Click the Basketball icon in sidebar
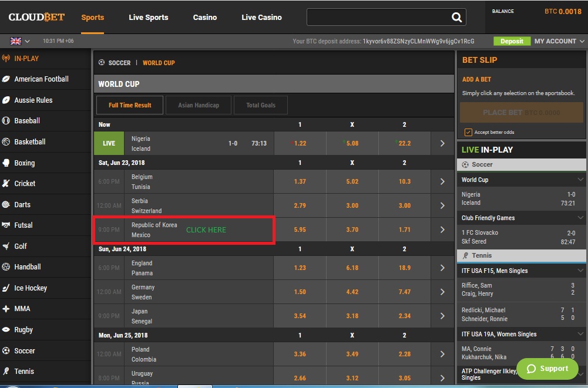This screenshot has width=588, height=388. coord(6,141)
